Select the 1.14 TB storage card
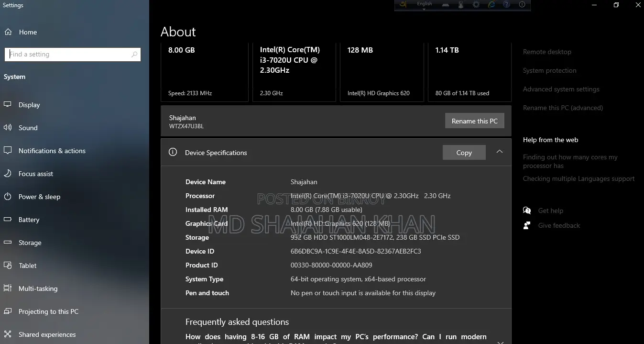 (x=469, y=72)
